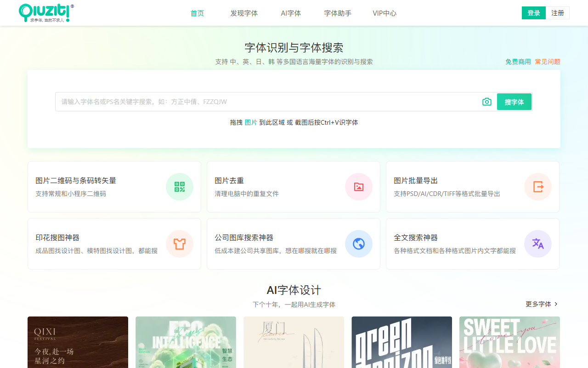588x368 pixels.
Task: Click the pink image dedupe icon
Action: (359, 187)
